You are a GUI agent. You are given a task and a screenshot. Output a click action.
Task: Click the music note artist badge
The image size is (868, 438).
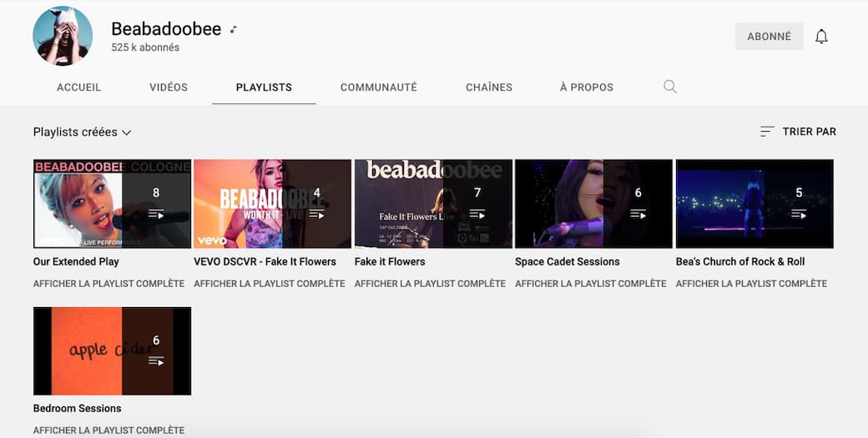pyautogui.click(x=234, y=29)
